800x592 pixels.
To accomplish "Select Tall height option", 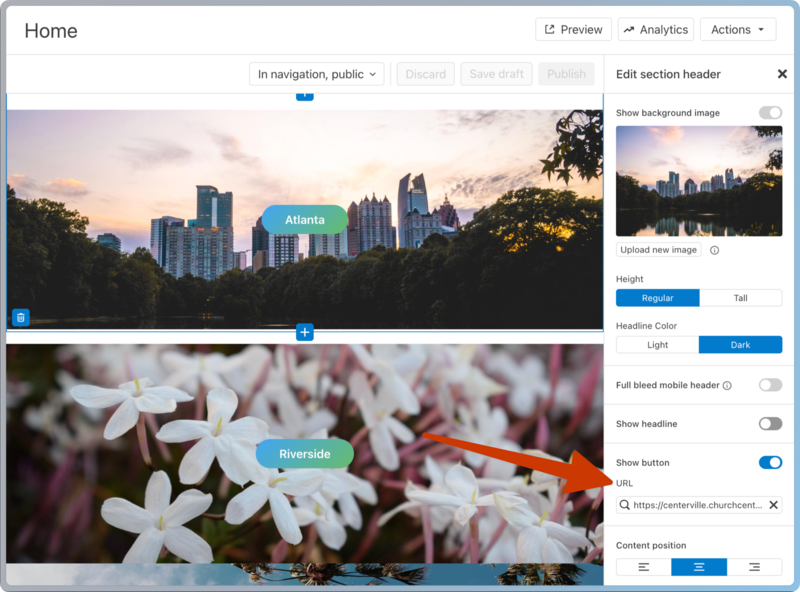I will tap(740, 298).
